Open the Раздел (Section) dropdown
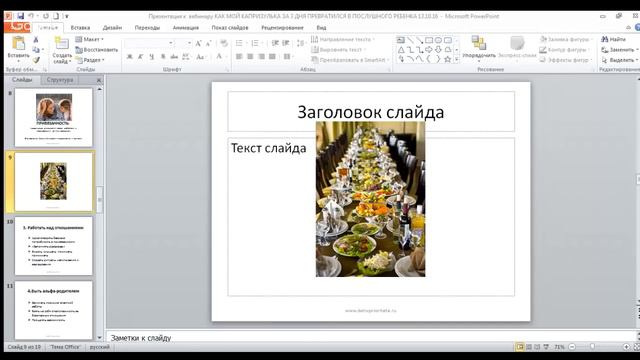 point(90,60)
